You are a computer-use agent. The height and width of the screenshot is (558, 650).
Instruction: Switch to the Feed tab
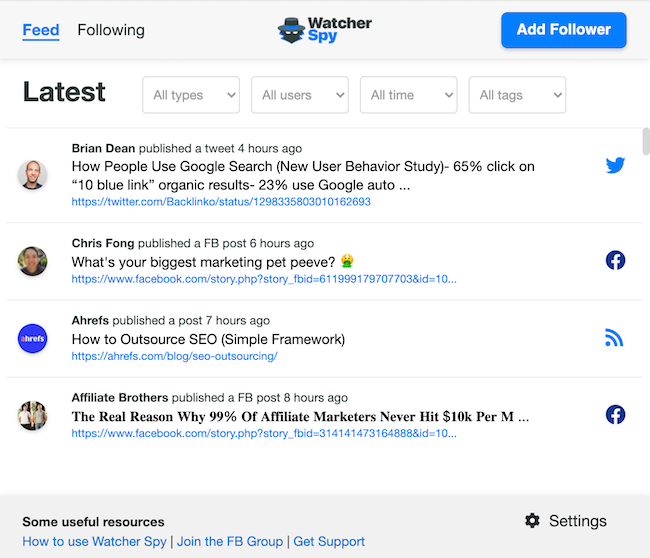(x=41, y=30)
